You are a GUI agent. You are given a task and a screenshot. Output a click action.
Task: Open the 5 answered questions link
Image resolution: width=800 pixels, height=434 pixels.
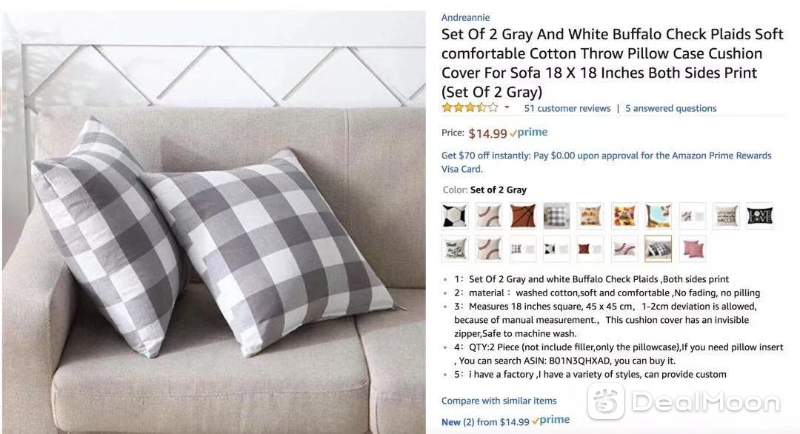(x=670, y=108)
